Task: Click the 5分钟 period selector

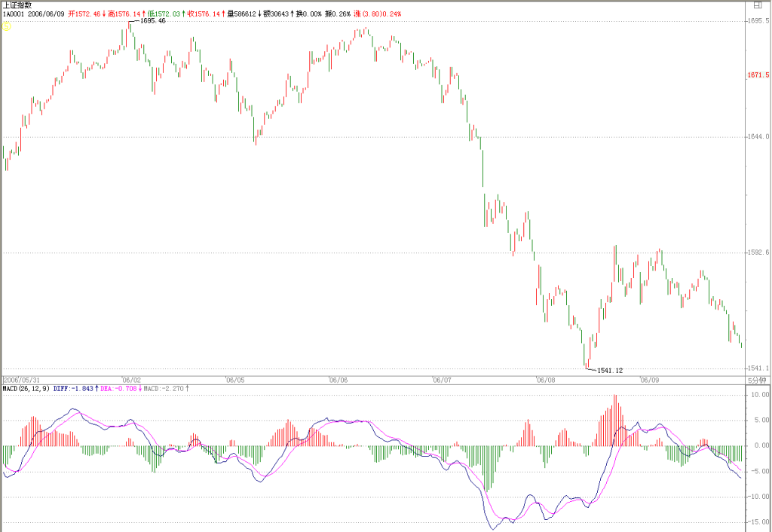Action: tap(757, 381)
